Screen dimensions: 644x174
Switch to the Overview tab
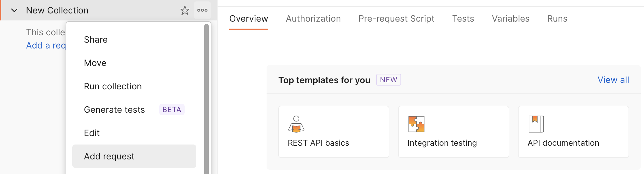point(249,19)
